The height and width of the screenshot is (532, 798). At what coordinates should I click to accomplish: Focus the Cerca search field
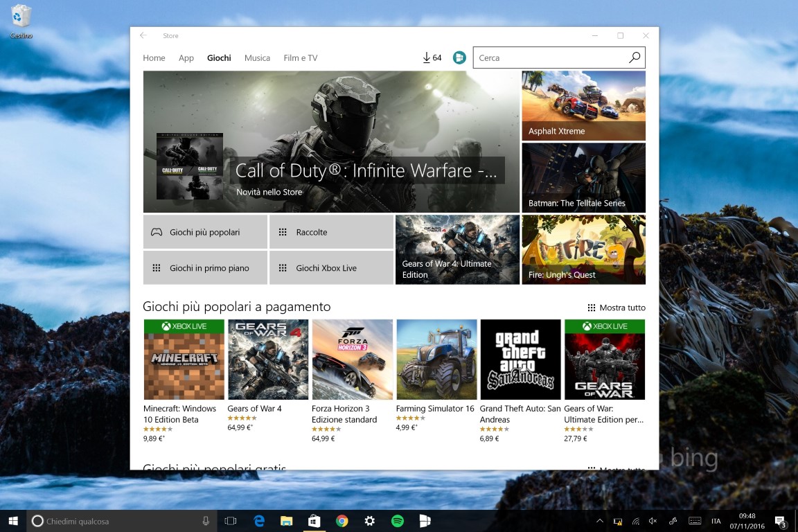click(559, 57)
